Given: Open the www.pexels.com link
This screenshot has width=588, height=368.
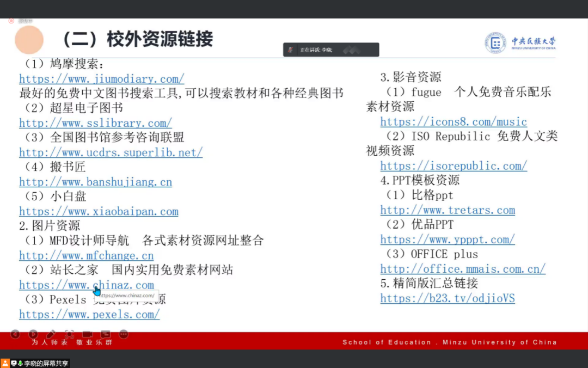Looking at the screenshot, I should [89, 315].
